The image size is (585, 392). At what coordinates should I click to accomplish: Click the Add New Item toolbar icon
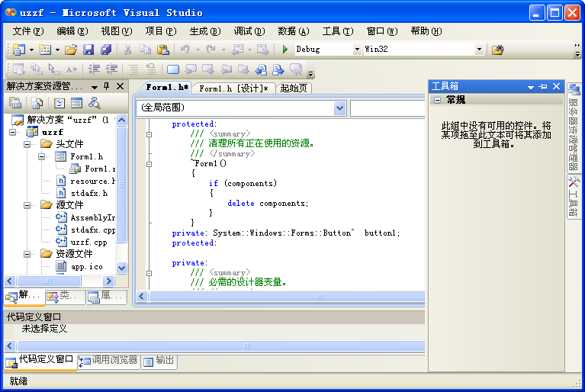[45, 50]
